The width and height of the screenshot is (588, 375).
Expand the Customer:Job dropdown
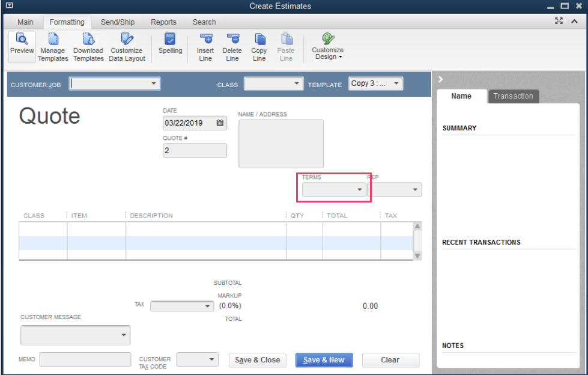(x=154, y=84)
